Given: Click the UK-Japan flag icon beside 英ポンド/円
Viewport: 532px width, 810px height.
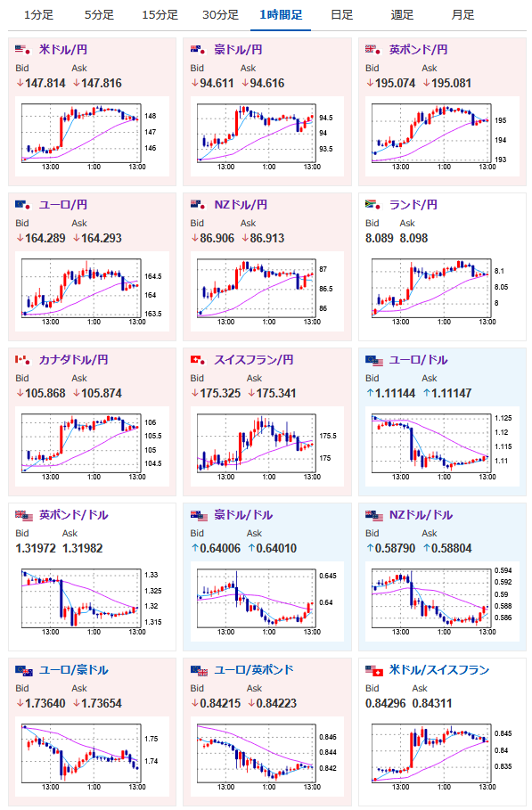Looking at the screenshot, I should [x=372, y=50].
